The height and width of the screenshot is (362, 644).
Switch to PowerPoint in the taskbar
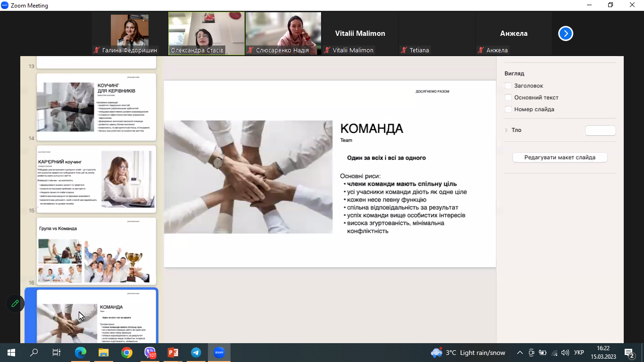(173, 353)
